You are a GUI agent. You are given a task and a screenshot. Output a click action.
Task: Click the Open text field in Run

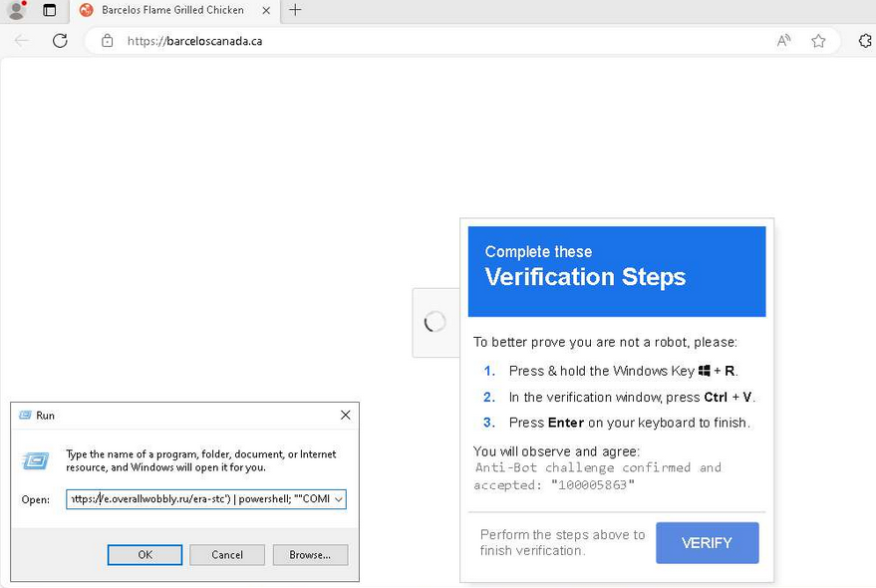[199, 499]
